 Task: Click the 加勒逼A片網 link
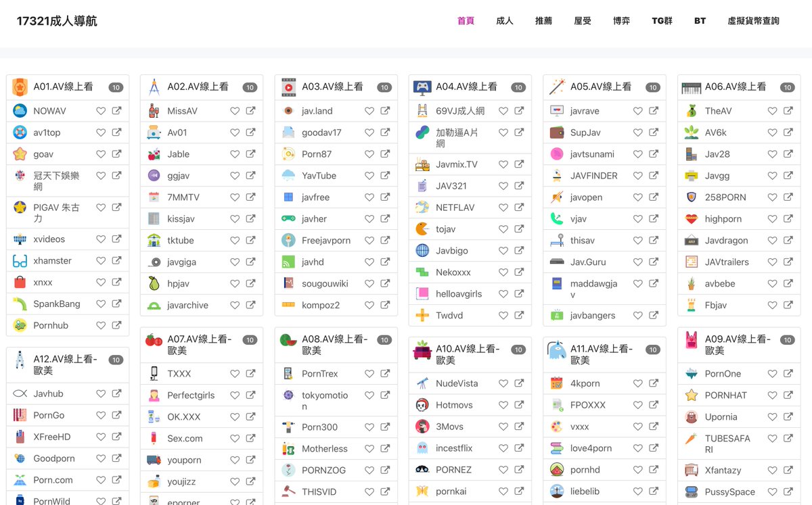(457, 138)
